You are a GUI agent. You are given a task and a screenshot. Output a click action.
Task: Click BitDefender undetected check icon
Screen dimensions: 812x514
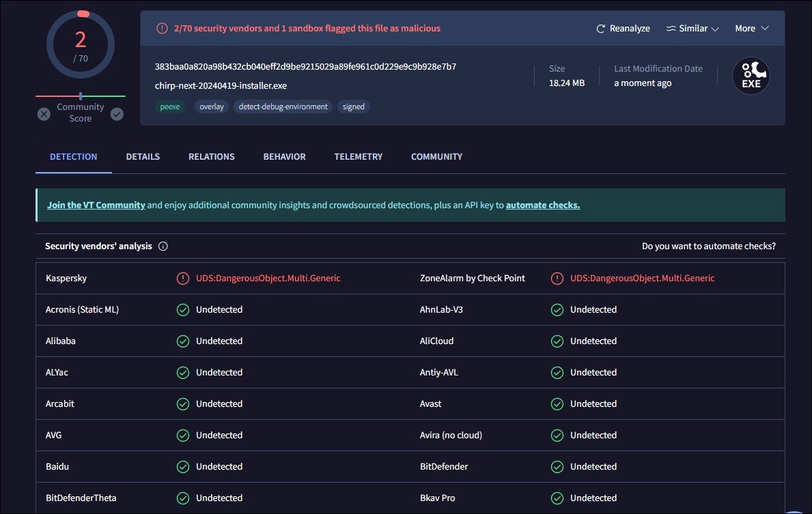(x=557, y=467)
